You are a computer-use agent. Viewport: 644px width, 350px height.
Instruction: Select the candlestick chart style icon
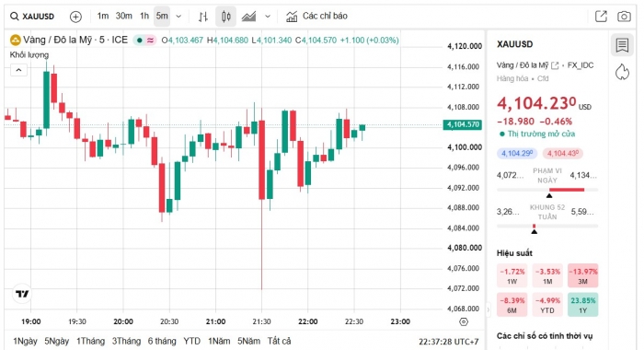pyautogui.click(x=226, y=17)
